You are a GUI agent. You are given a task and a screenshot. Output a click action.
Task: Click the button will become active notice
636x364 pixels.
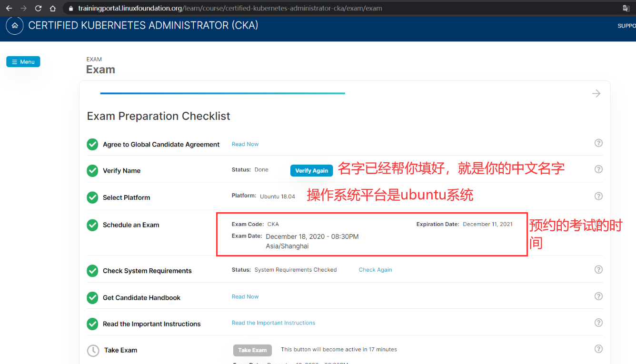point(339,349)
